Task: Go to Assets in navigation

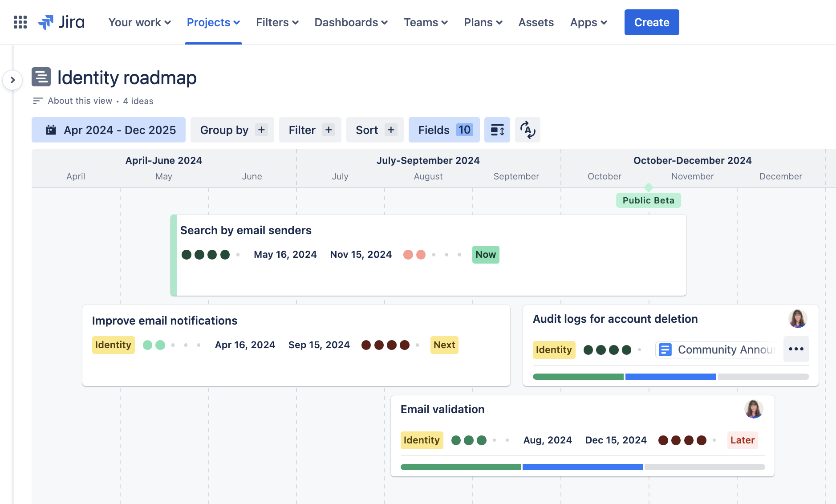Action: (536, 22)
